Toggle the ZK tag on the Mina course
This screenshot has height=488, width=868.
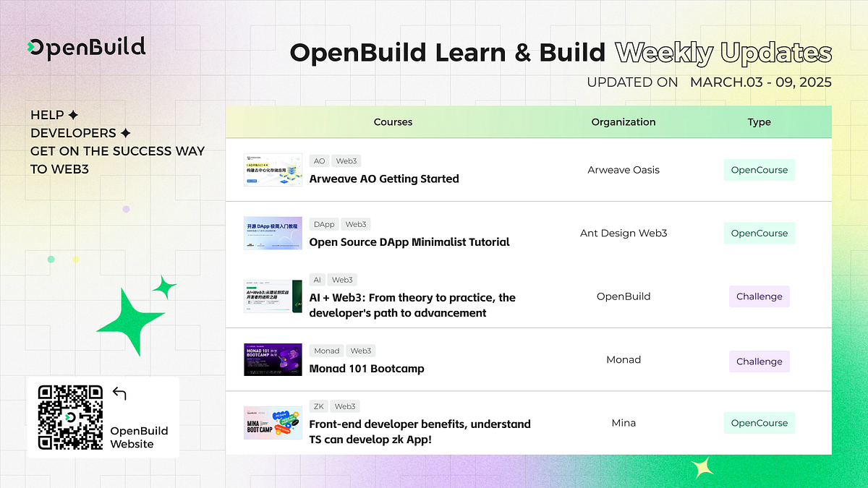tap(318, 406)
